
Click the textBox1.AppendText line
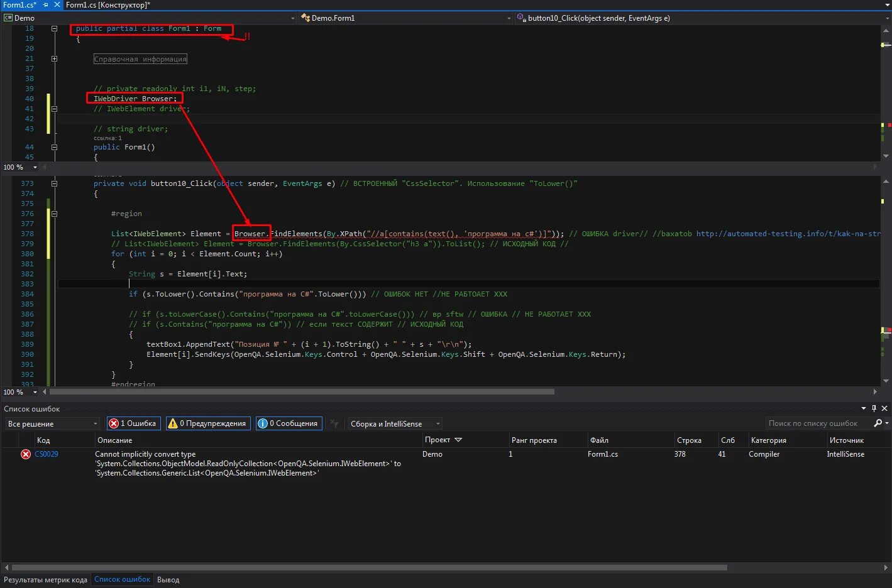click(x=309, y=344)
